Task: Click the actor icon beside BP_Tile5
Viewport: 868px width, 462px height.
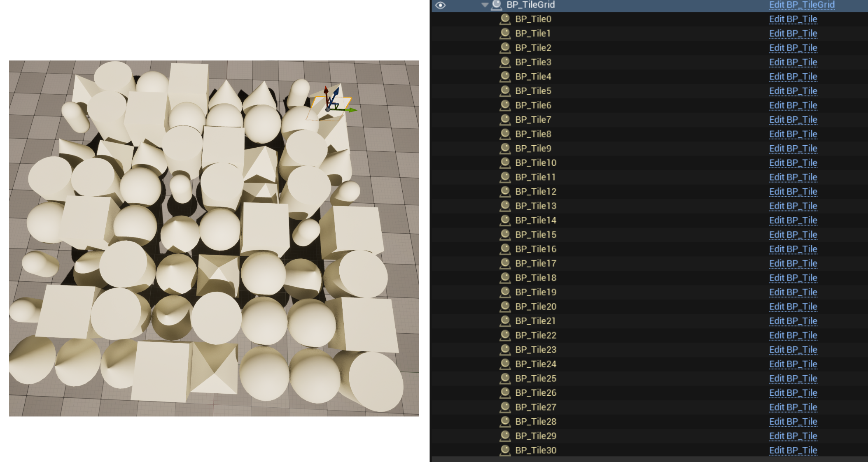Action: pos(505,91)
